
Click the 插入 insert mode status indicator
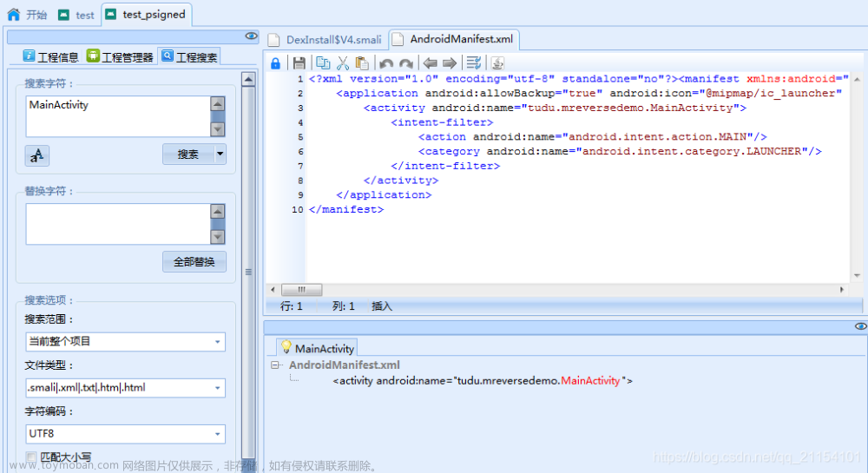tap(382, 305)
